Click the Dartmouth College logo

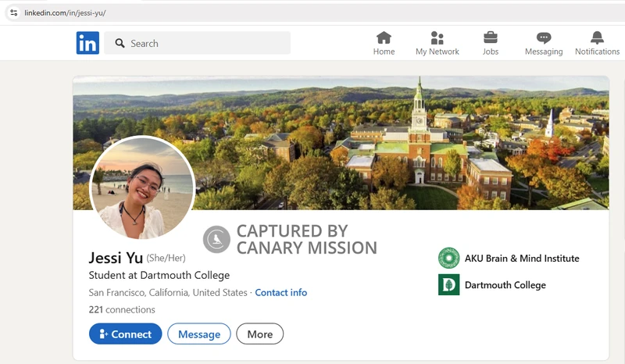(x=448, y=284)
